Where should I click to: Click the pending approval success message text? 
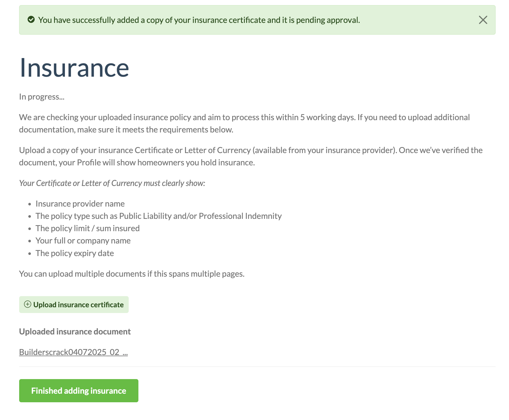[x=199, y=20]
